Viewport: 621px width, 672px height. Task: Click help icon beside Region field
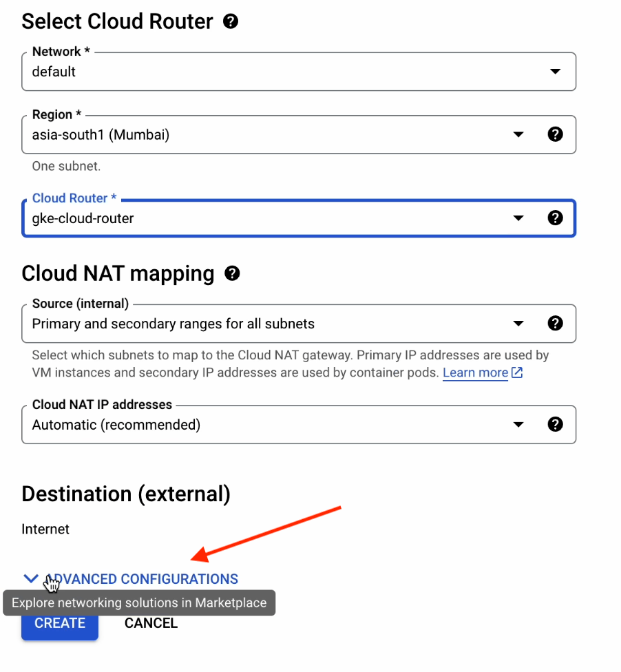[555, 134]
